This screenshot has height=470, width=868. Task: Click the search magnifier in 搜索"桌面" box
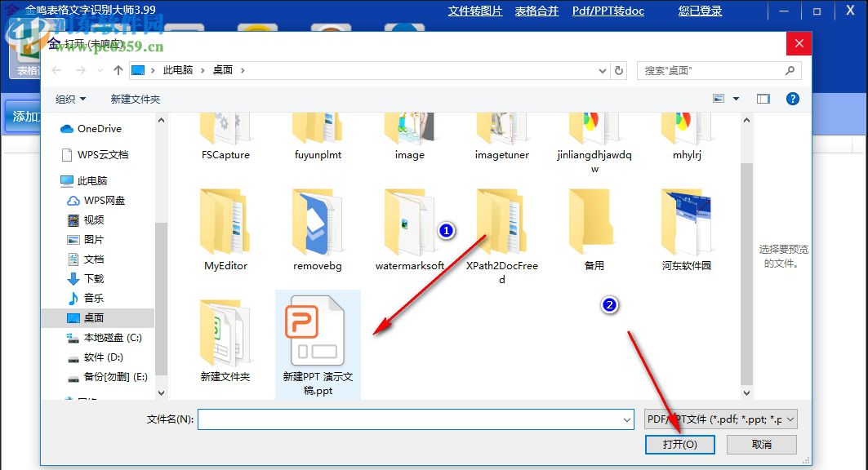(x=789, y=71)
